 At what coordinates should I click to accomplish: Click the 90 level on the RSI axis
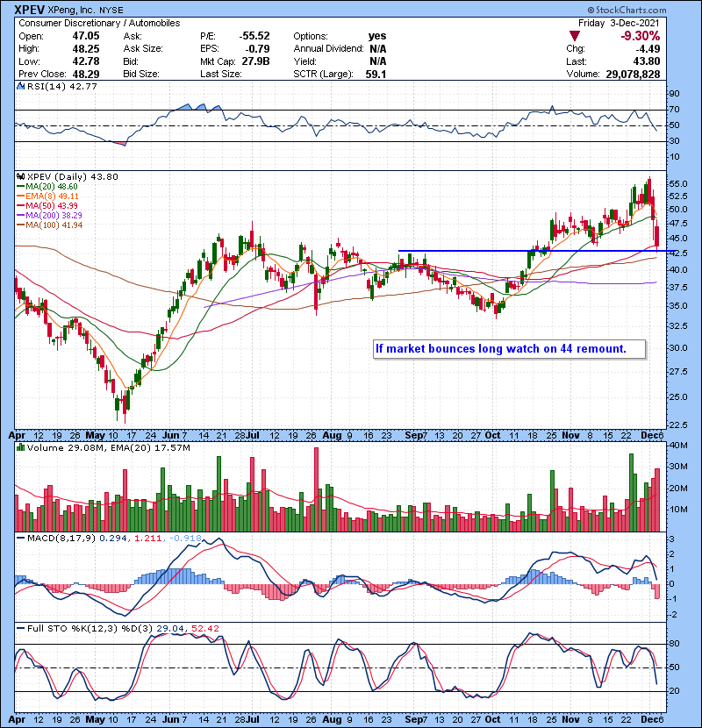pos(674,94)
